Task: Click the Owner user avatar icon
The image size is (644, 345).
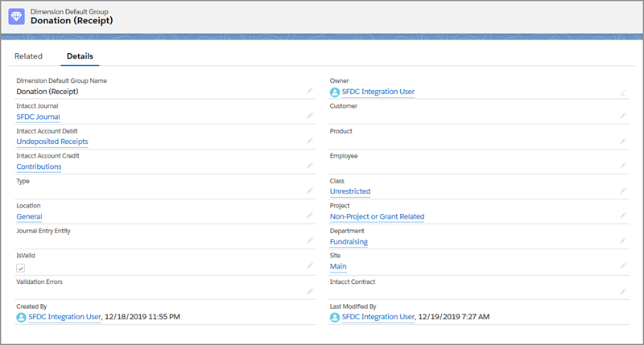Action: [x=335, y=92]
